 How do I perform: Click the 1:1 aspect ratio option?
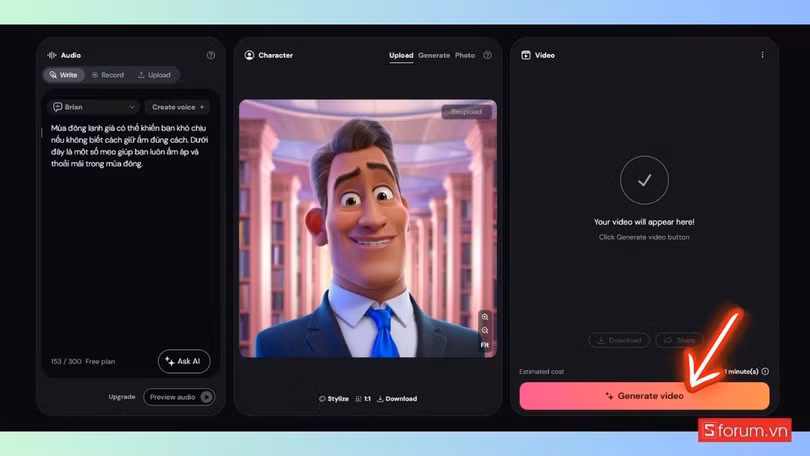pyautogui.click(x=363, y=398)
